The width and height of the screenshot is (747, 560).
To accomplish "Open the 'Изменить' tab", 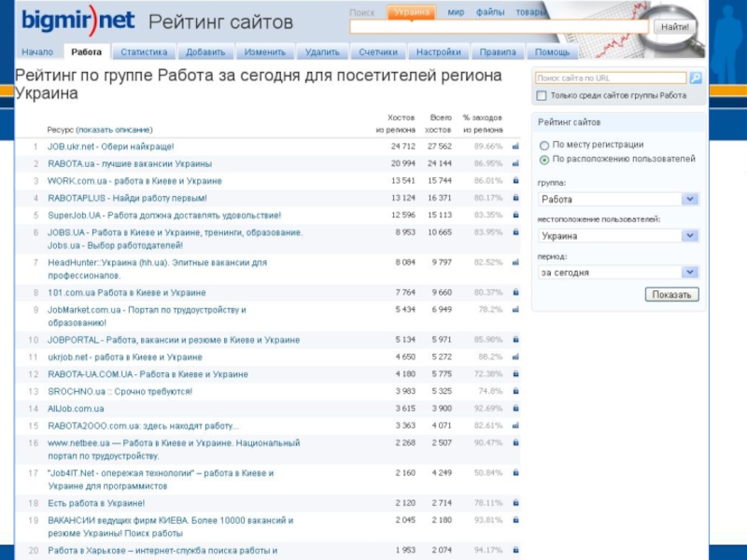I will (x=265, y=52).
